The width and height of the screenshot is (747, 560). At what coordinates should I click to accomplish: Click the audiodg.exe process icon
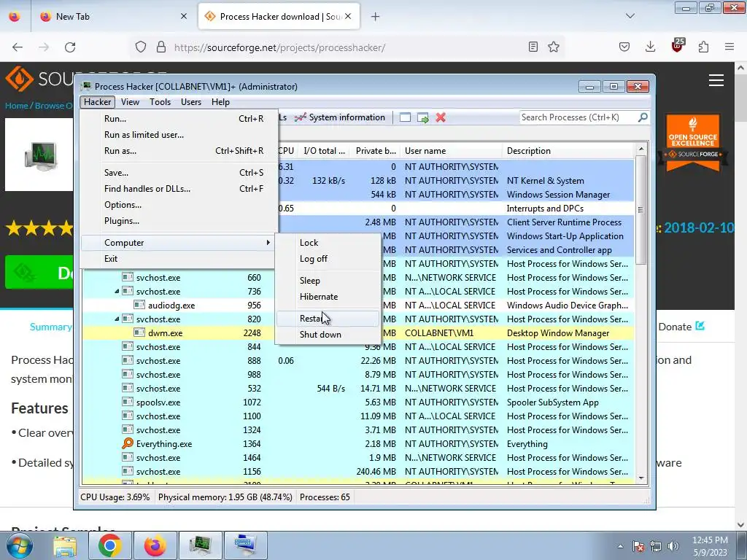point(139,306)
